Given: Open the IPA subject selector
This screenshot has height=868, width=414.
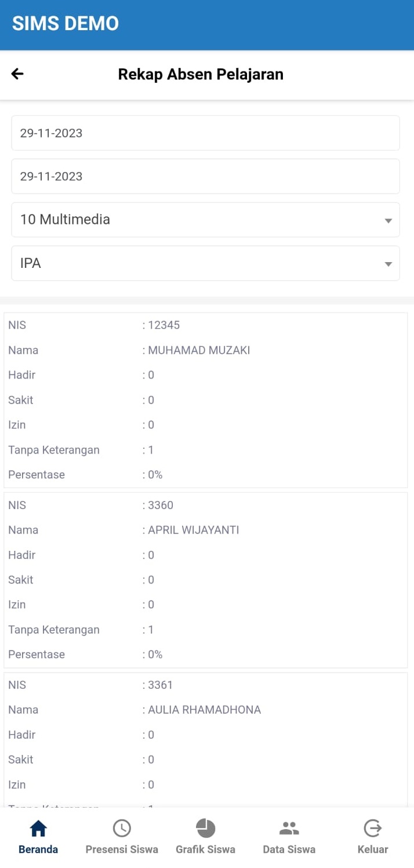Looking at the screenshot, I should [197, 263].
